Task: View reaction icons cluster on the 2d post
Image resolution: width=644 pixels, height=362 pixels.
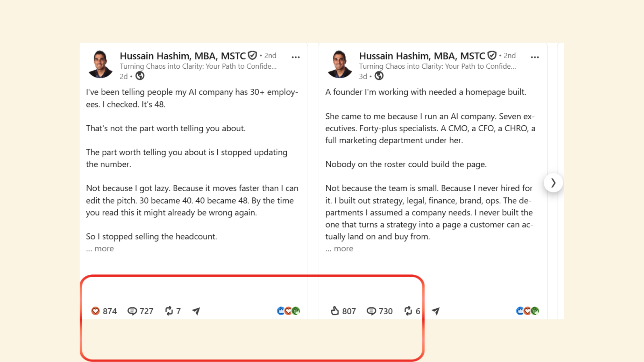Action: coord(288,311)
